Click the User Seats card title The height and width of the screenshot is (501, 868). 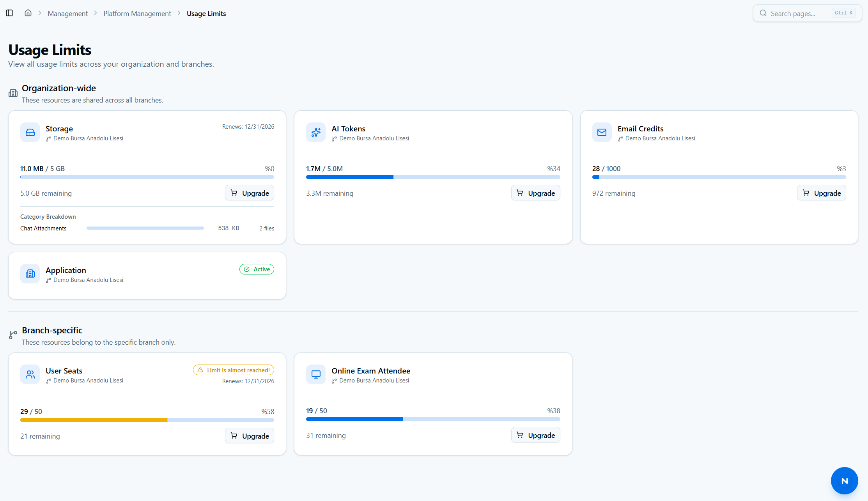point(64,371)
